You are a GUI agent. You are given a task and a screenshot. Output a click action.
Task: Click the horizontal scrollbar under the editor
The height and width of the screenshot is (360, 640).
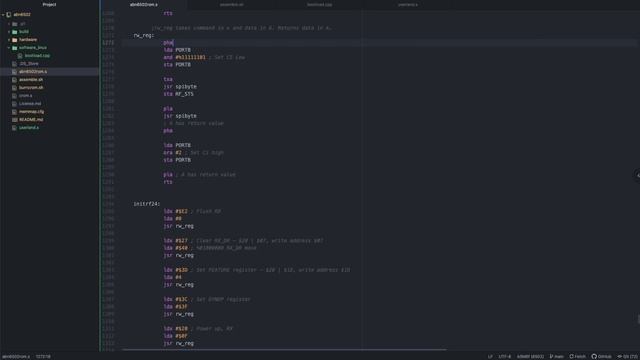(284, 350)
